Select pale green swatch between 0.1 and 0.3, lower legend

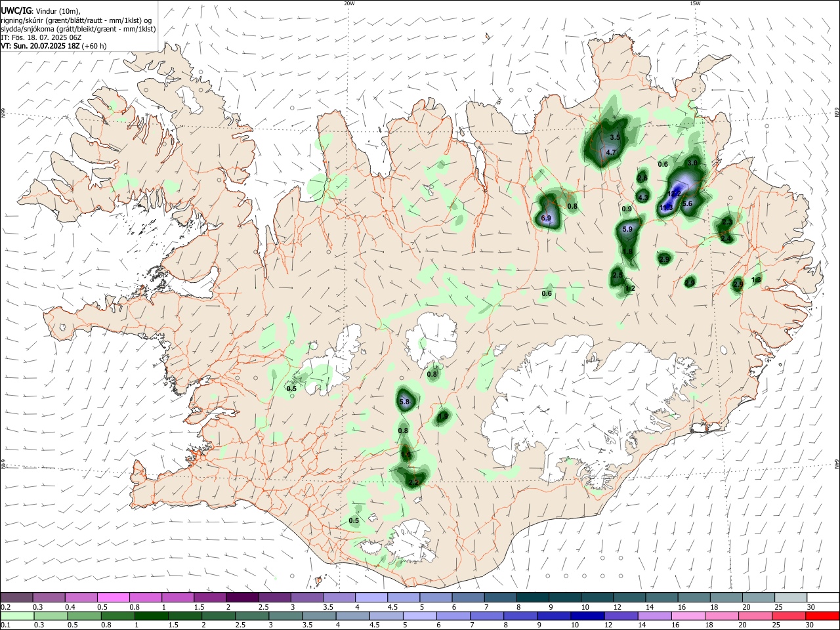(x=17, y=616)
